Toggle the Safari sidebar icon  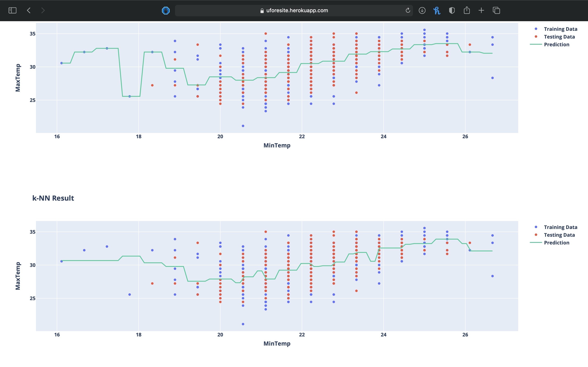(12, 10)
